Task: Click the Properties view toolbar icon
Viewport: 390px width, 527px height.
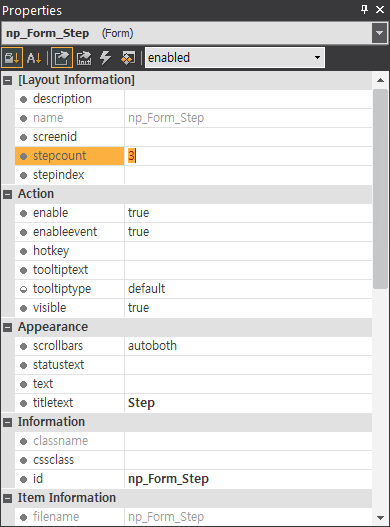Action: (62, 58)
